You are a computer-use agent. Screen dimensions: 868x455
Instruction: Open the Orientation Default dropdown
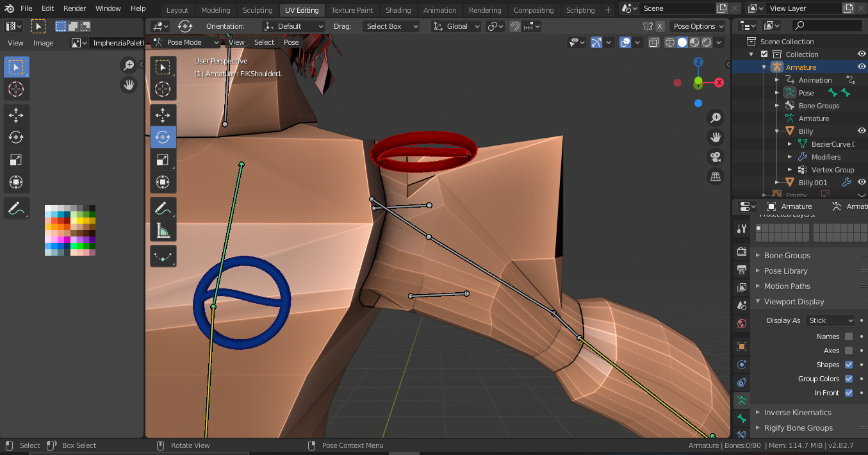pyautogui.click(x=293, y=26)
